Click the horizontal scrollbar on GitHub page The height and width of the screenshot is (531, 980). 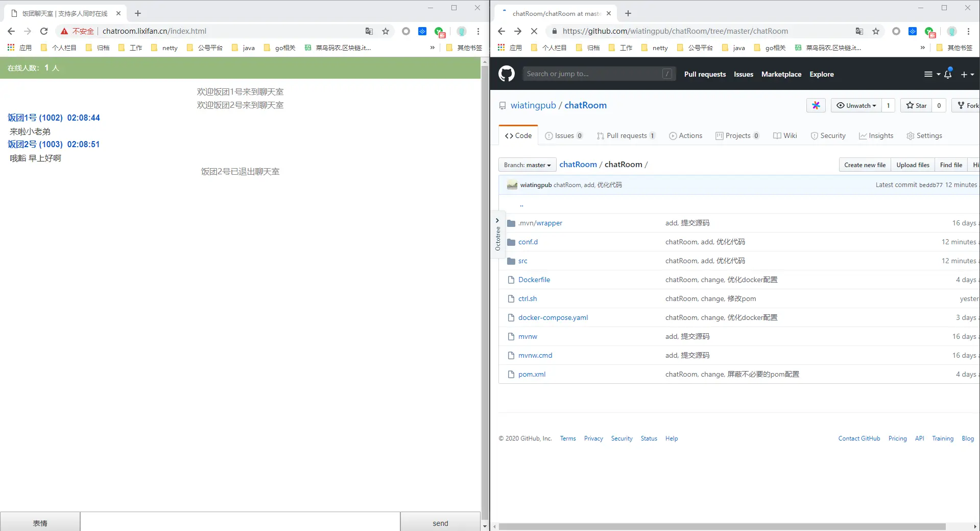tap(722, 526)
